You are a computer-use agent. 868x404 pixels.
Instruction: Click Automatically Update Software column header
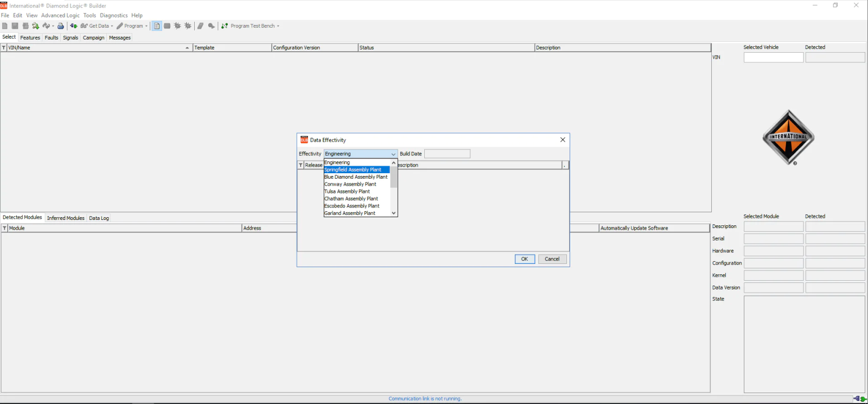654,228
